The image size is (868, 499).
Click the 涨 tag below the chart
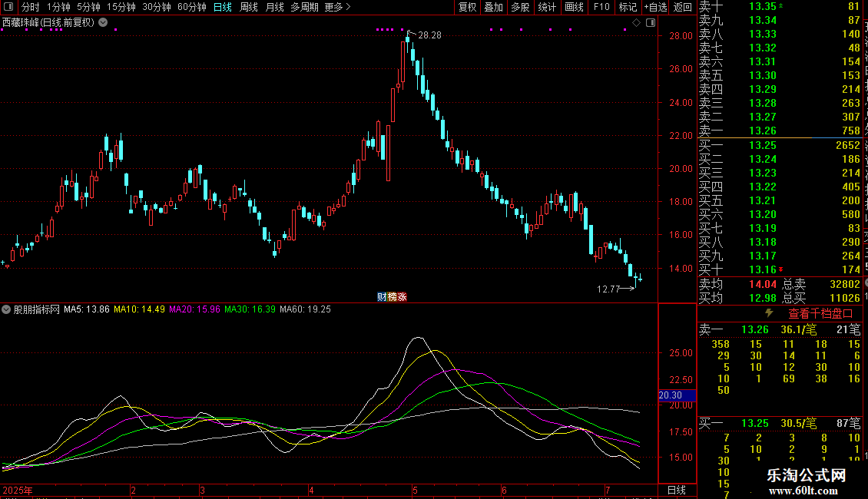click(x=402, y=297)
